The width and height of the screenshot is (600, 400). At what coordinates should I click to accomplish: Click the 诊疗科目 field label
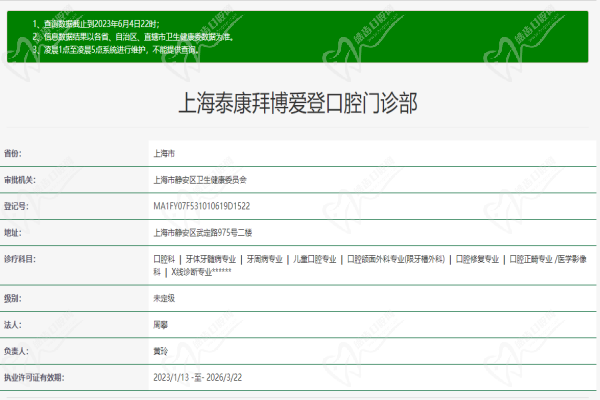point(20,259)
